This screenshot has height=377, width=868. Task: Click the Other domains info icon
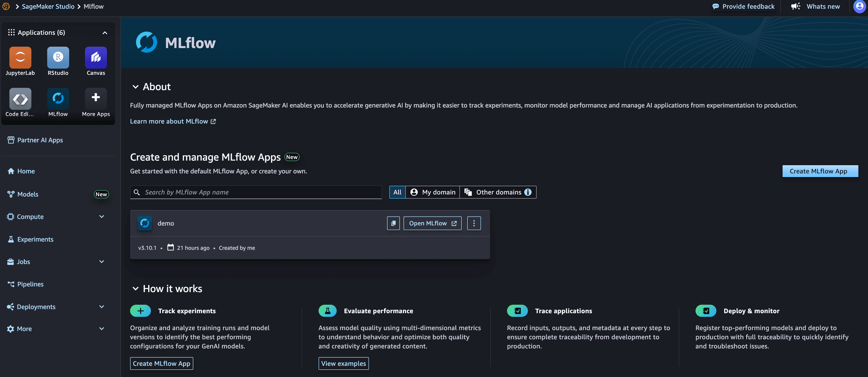click(x=528, y=192)
